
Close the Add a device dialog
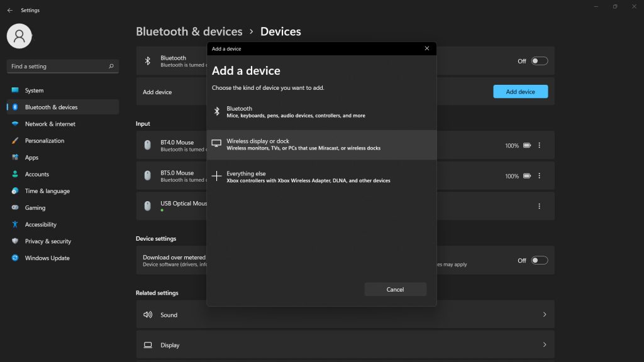(x=427, y=48)
